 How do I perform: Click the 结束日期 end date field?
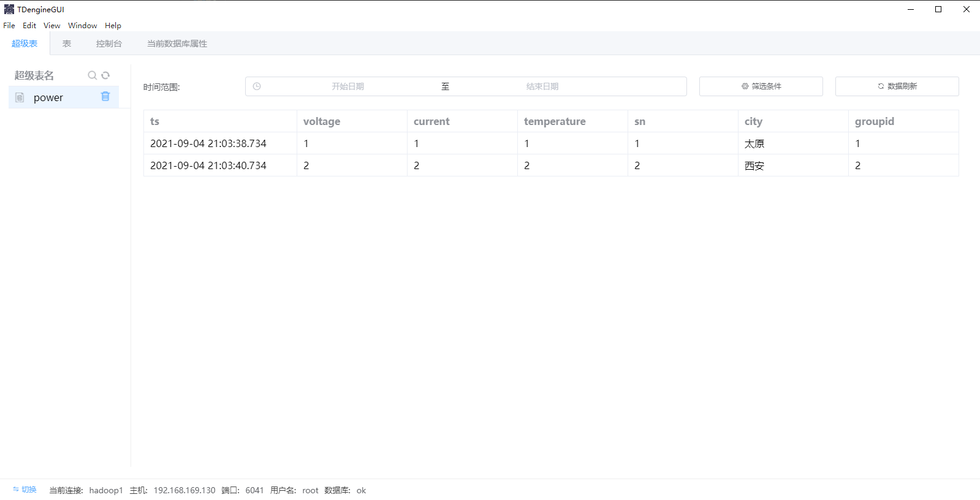click(x=542, y=86)
